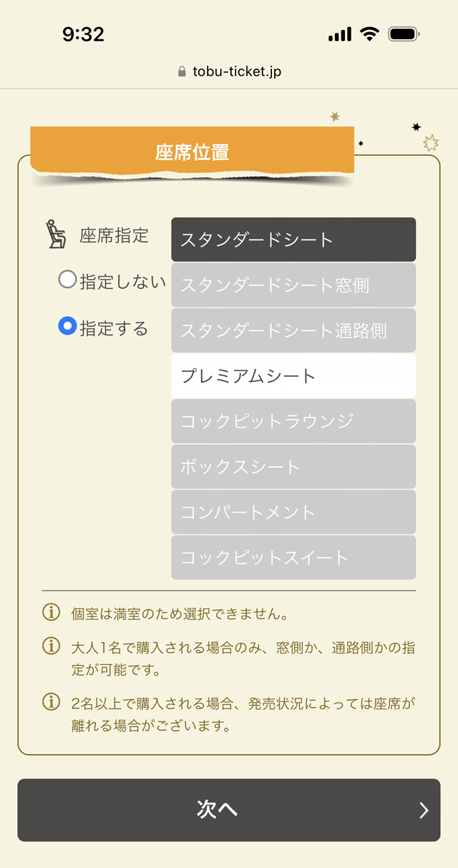Choose スタンダードシート option
This screenshot has width=458, height=868.
click(x=293, y=240)
